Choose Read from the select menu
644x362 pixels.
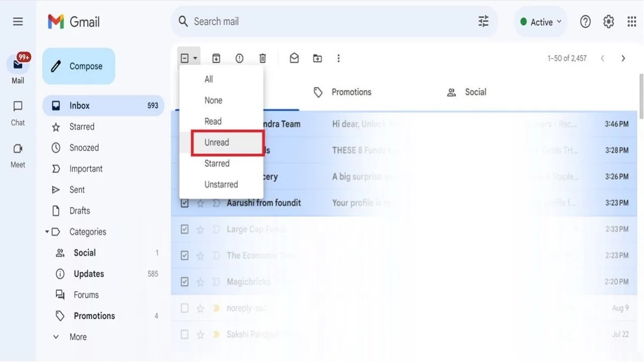click(221, 121)
